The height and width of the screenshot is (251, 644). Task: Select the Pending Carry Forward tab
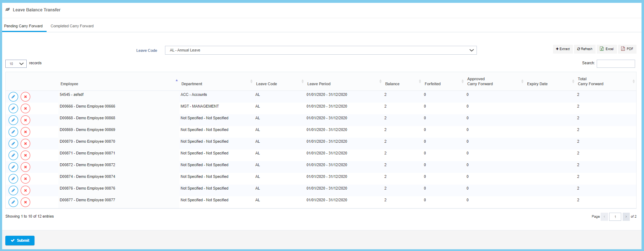click(x=23, y=26)
